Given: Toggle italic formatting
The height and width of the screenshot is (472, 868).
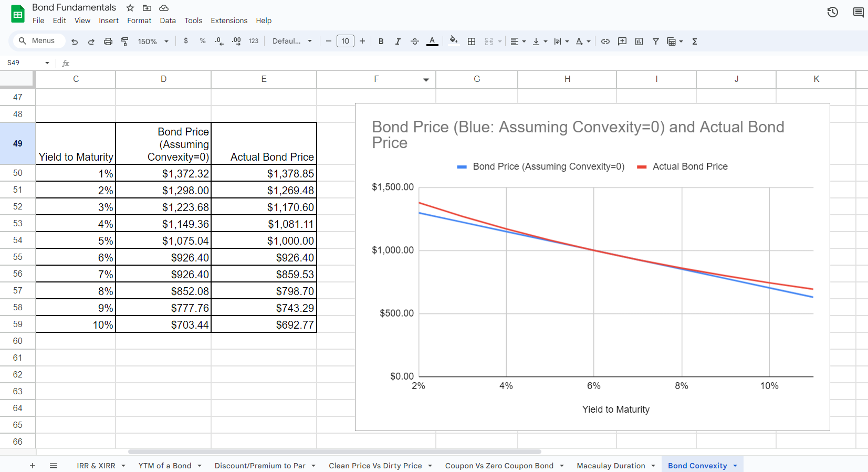Looking at the screenshot, I should click(x=398, y=41).
